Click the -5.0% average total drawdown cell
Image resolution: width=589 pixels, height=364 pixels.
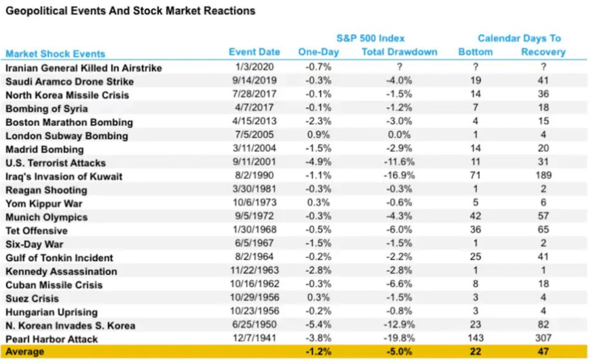[399, 351]
